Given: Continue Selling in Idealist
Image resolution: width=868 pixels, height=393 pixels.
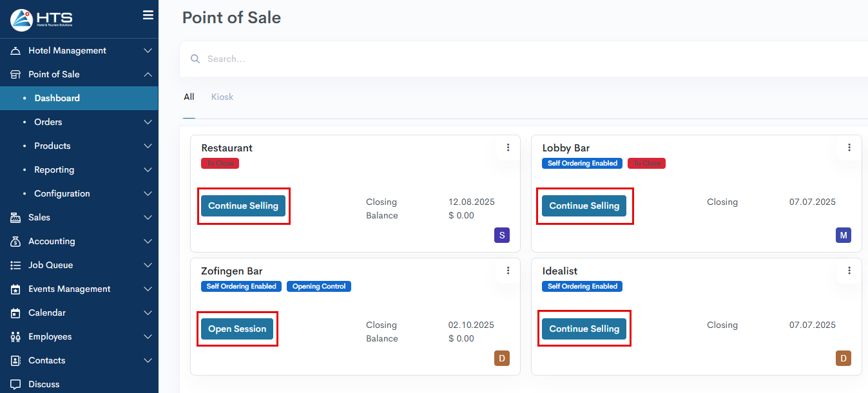Looking at the screenshot, I should 584,329.
